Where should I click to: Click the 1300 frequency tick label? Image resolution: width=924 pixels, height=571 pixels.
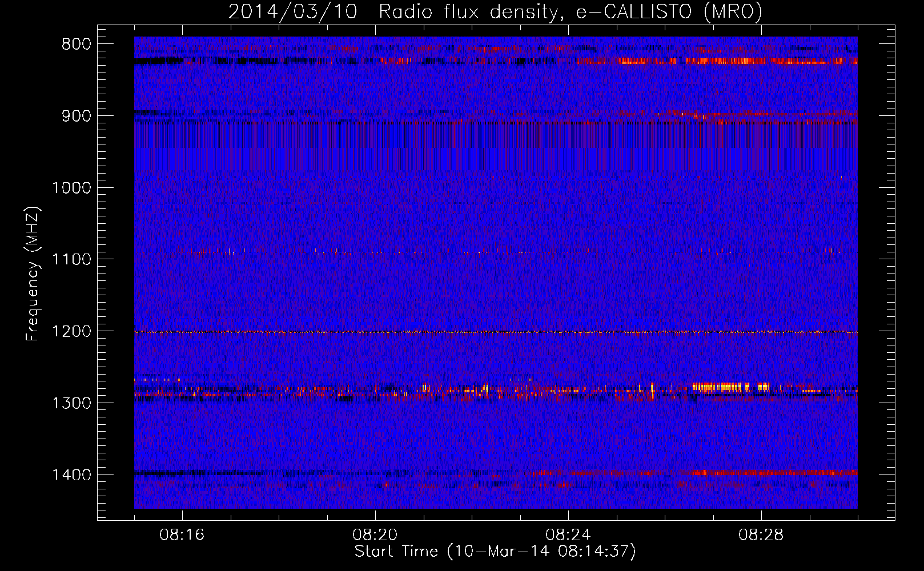click(71, 403)
